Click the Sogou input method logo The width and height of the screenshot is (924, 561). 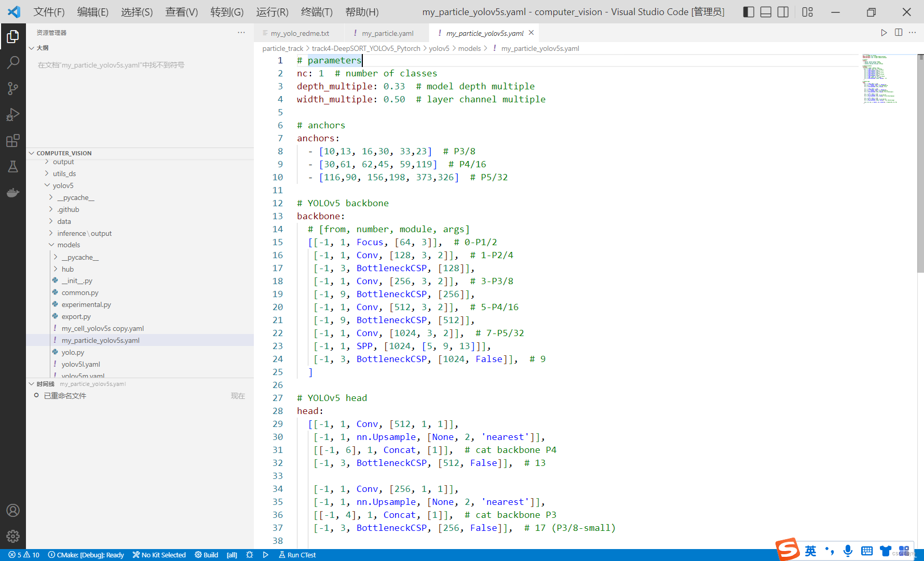click(787, 549)
